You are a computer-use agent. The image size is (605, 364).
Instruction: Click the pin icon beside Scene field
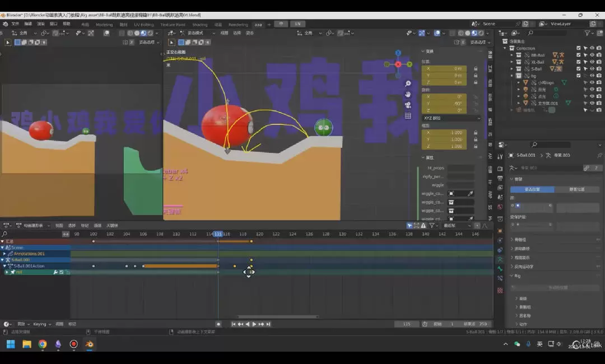(518, 24)
